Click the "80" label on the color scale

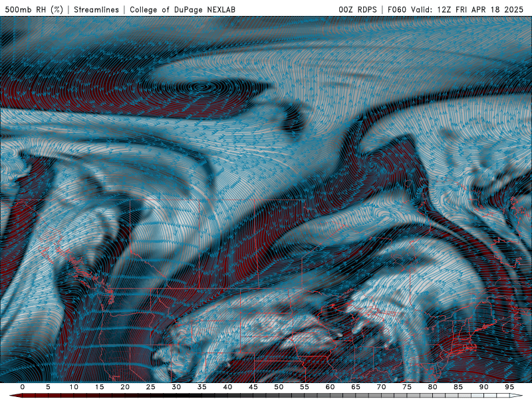click(x=433, y=387)
